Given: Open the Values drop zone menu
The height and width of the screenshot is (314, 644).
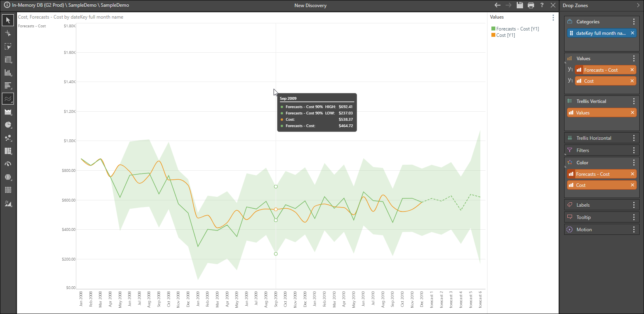Looking at the screenshot, I should point(634,59).
